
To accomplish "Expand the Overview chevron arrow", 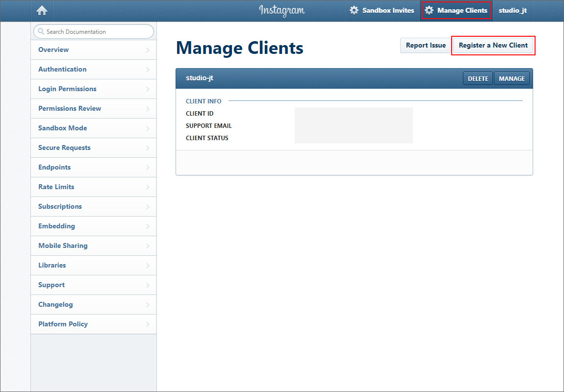I will point(148,50).
